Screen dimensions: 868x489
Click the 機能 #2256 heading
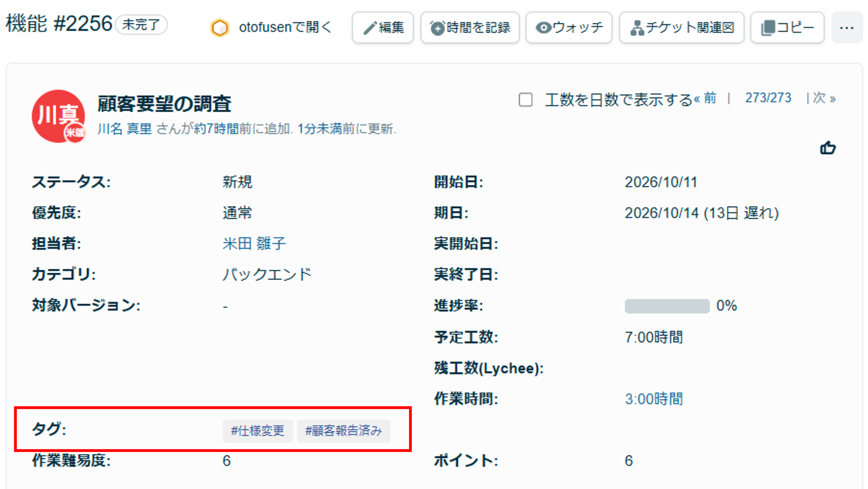[x=59, y=24]
